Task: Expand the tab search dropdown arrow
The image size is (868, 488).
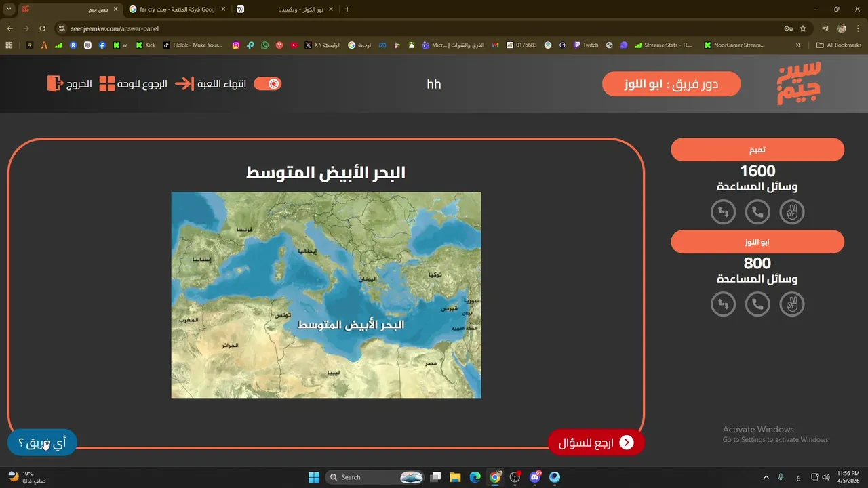Action: [9, 9]
